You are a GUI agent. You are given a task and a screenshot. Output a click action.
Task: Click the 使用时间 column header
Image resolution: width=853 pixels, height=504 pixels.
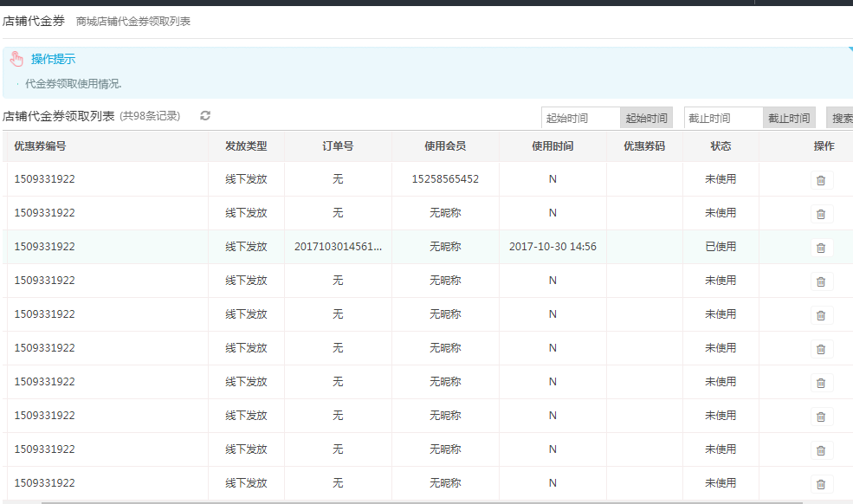(x=553, y=146)
